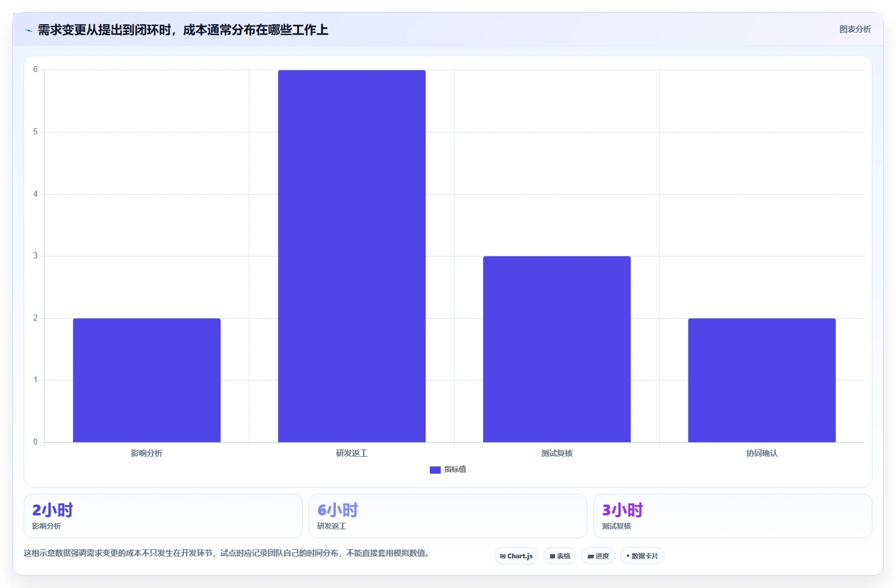The image size is (896, 588).
Task: Click the 协同确认 bar in the chart
Action: tap(762, 380)
